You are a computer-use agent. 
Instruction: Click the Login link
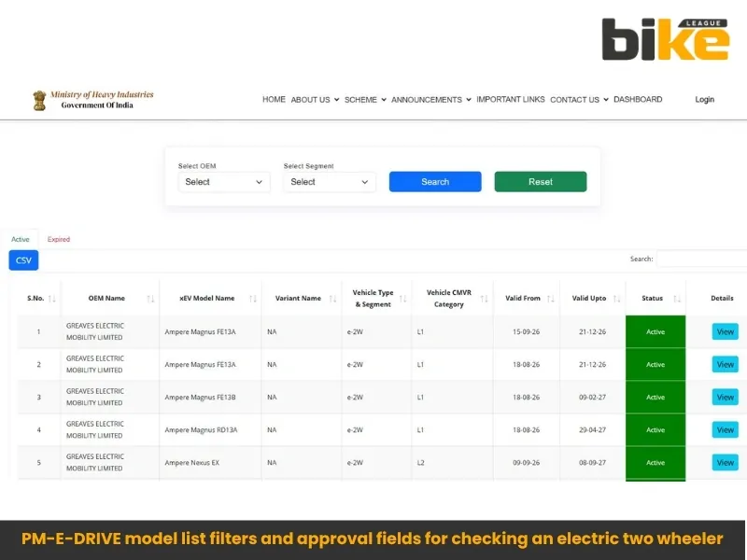pos(705,99)
